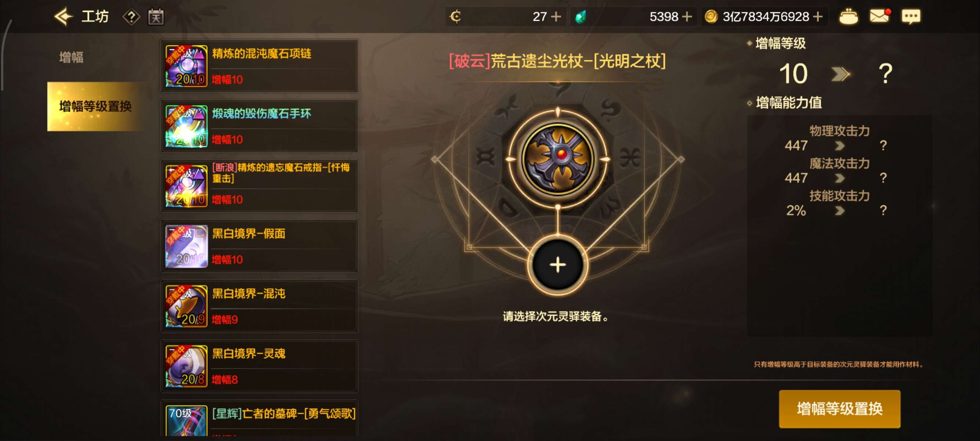Select the 增幅等级置换 tab

(x=95, y=106)
